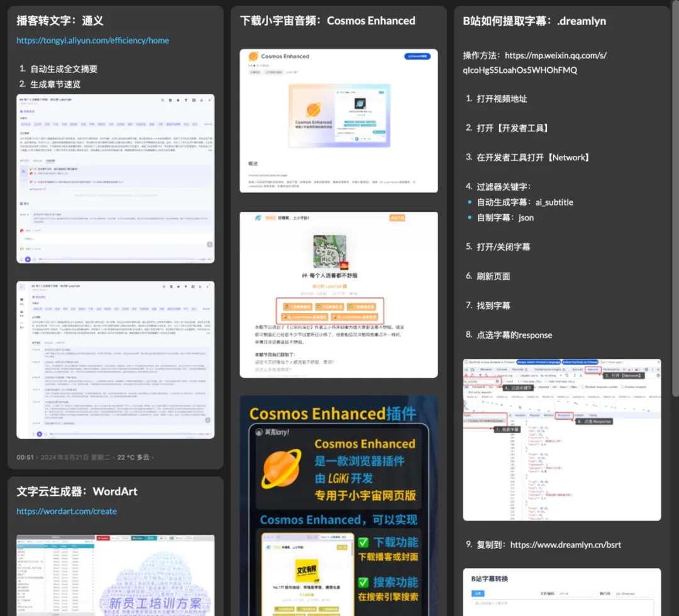Viewport: 679px width, 616px height.
Task: Open the mp.weixin.qq.com operation guide link
Action: tap(535, 63)
